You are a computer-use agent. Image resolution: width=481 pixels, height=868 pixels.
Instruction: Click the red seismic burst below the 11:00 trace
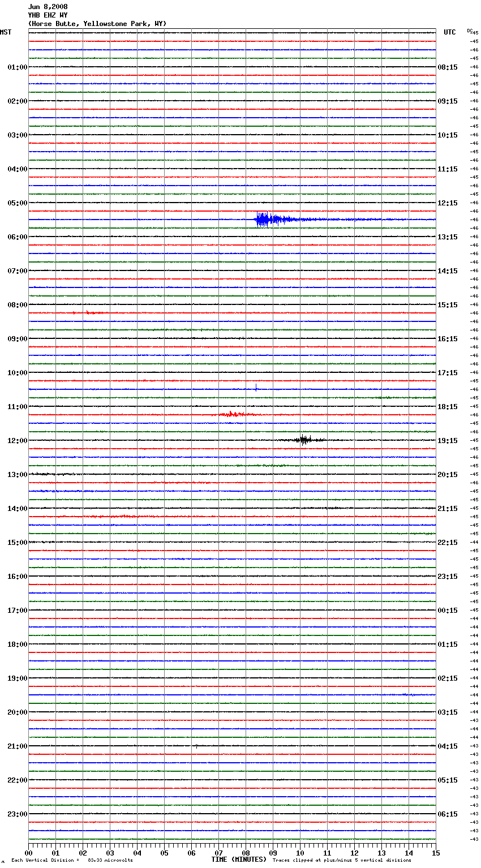coord(235,414)
